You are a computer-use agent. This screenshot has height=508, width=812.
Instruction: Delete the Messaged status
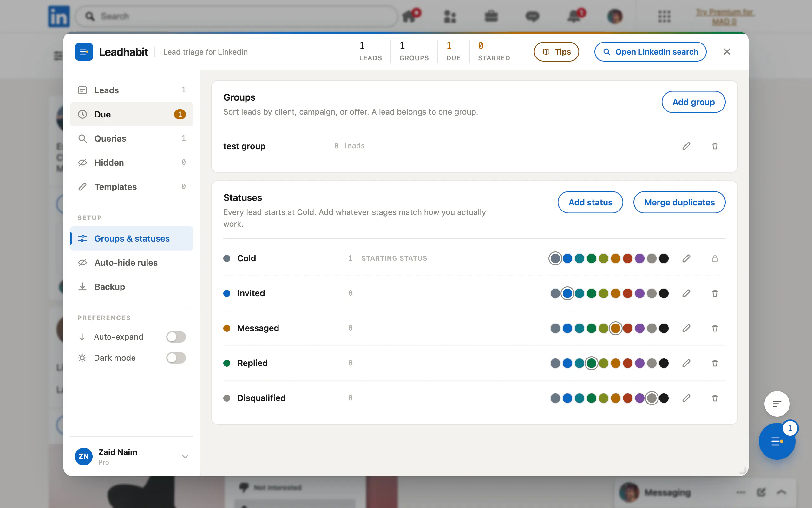coord(715,328)
